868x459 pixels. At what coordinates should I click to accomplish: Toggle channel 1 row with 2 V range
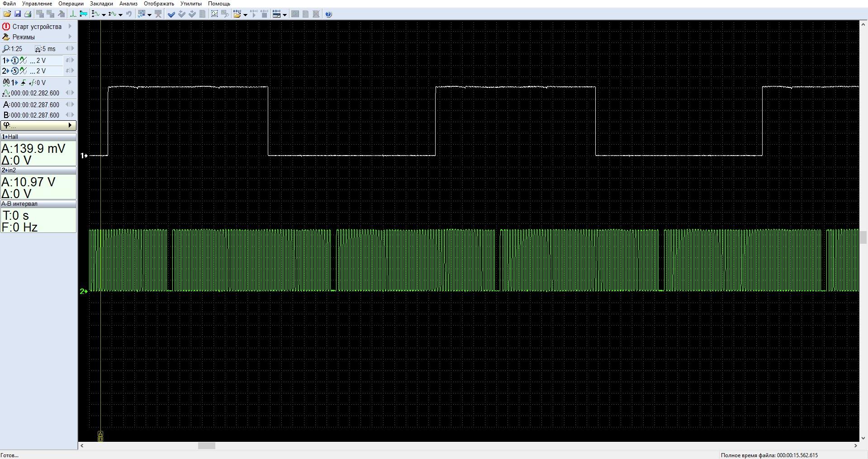click(x=32, y=60)
